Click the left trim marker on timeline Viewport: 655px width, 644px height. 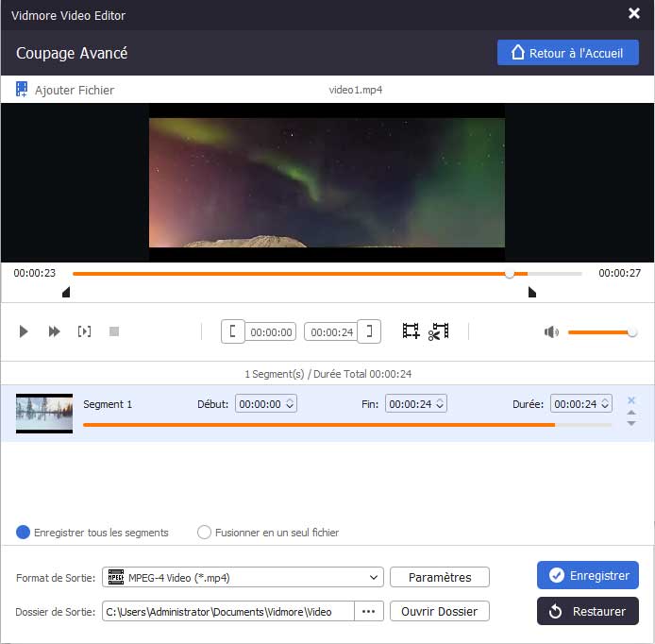(66, 292)
